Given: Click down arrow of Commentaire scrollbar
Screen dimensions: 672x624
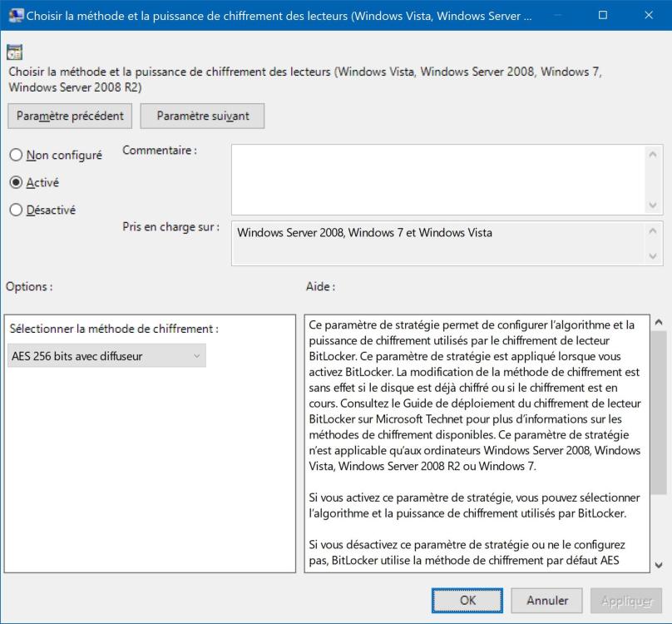Looking at the screenshot, I should pyautogui.click(x=653, y=206).
